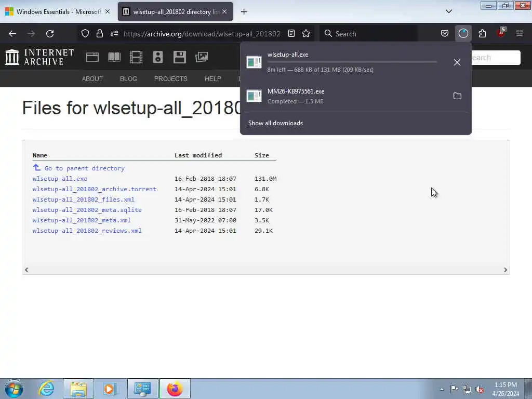The image size is (532, 399).
Task: Open the Software floppy disk icon
Action: (179, 57)
